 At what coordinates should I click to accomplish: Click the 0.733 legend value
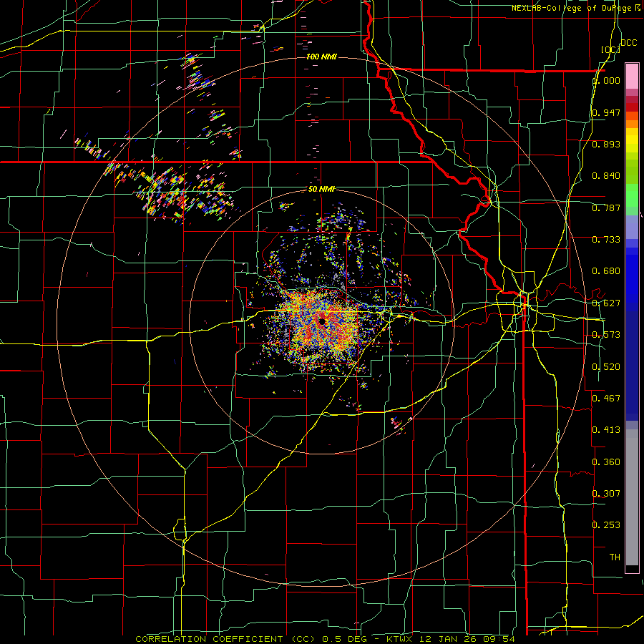[606, 240]
